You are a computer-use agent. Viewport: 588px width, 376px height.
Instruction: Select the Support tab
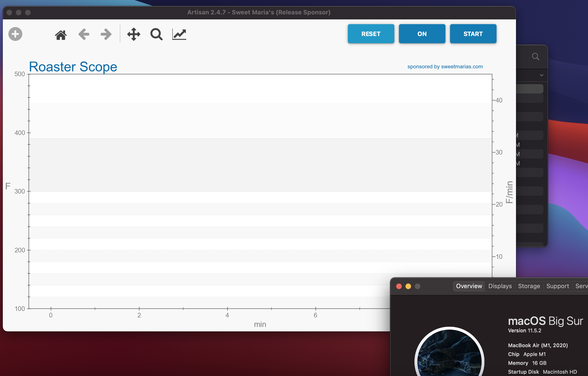[558, 286]
